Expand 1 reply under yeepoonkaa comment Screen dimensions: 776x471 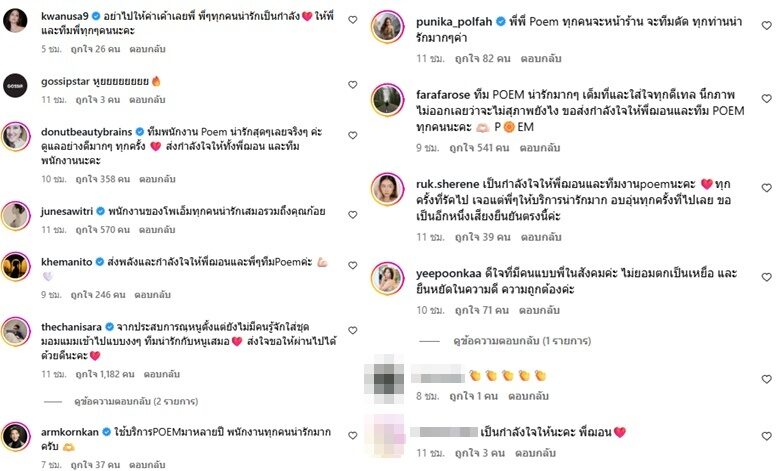pos(522,341)
